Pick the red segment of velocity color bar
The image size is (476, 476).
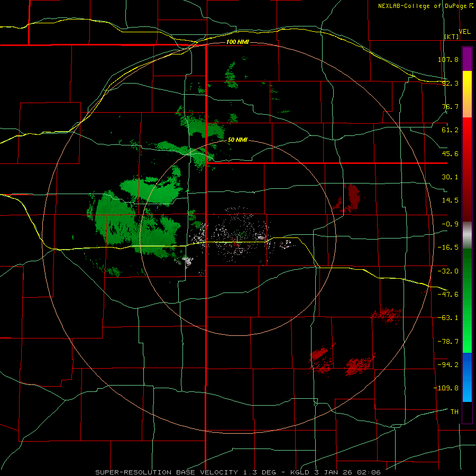[467, 169]
